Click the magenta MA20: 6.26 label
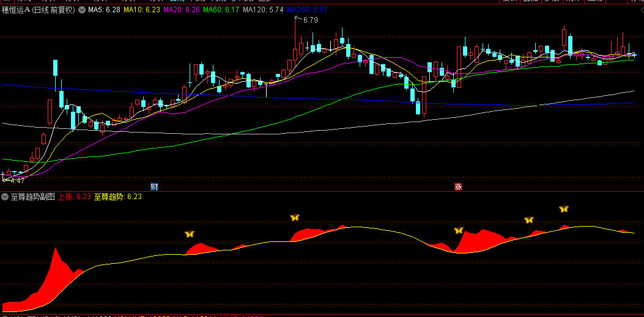The height and width of the screenshot is (317, 644). 182,10
